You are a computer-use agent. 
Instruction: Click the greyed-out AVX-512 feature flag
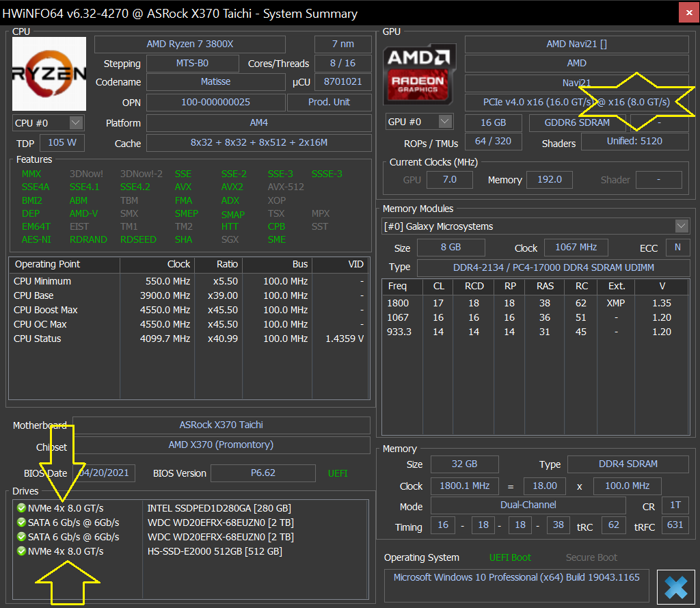[x=286, y=187]
